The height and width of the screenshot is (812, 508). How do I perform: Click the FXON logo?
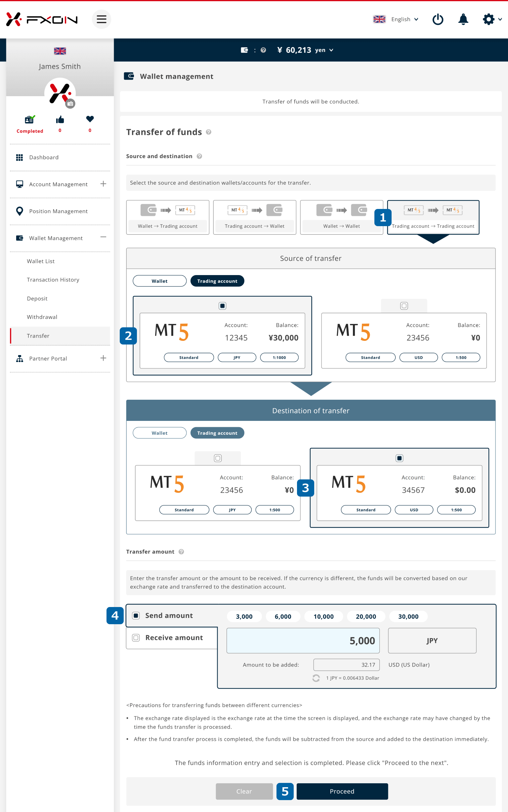pos(42,20)
